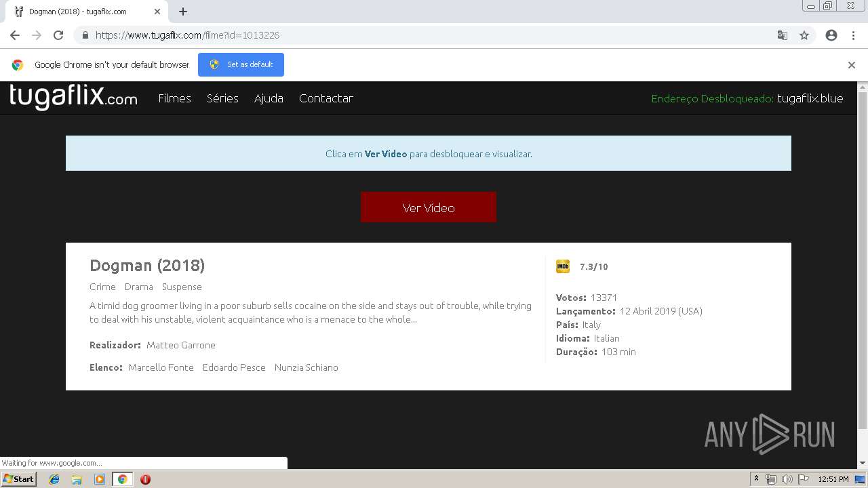Bookmark this page with the star icon
The image size is (868, 488).
tap(804, 35)
